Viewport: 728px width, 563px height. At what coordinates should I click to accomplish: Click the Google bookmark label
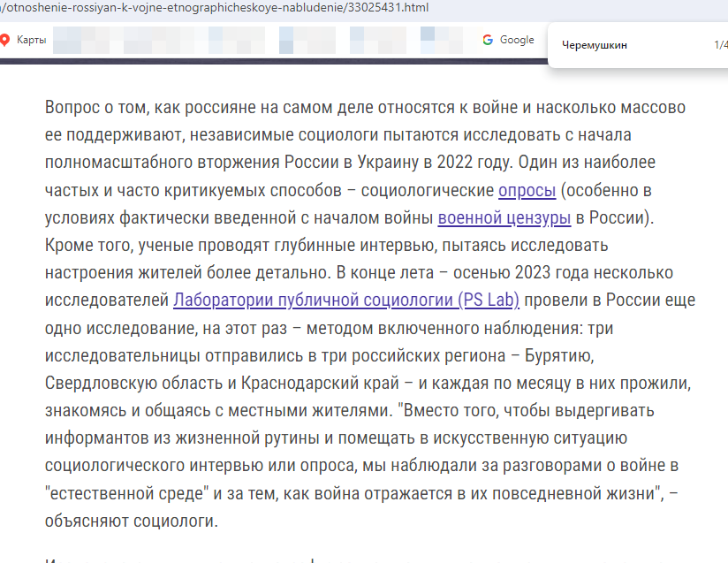tap(517, 39)
